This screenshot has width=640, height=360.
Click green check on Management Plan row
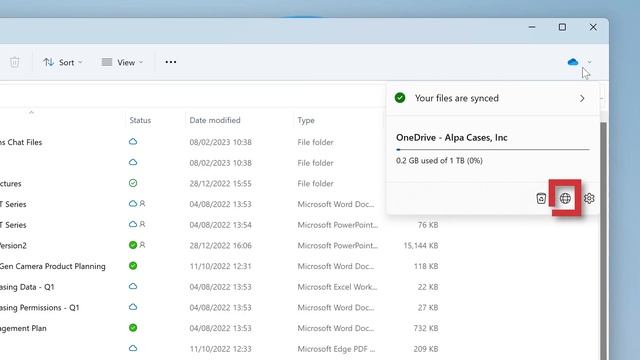click(x=133, y=328)
